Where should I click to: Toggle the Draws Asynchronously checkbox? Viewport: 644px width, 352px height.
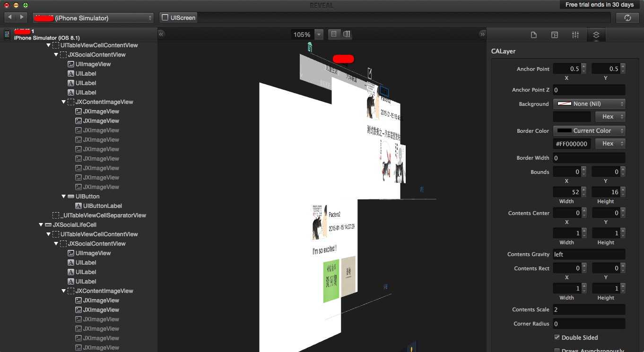click(x=557, y=351)
